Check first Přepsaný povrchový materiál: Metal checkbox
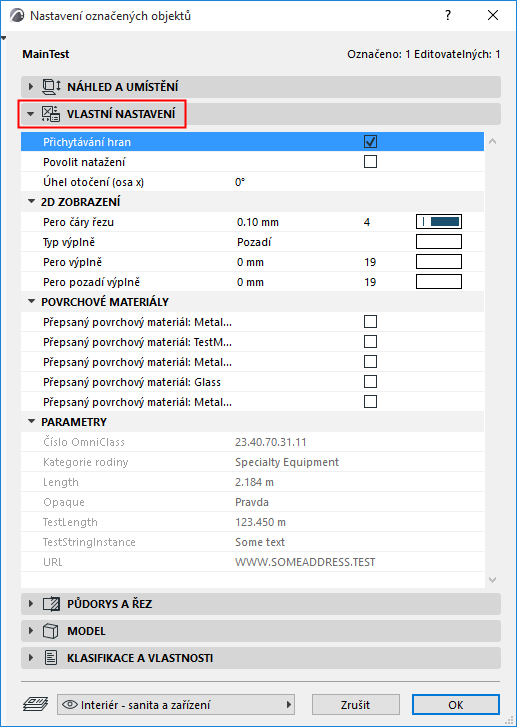517x727 pixels. (370, 321)
